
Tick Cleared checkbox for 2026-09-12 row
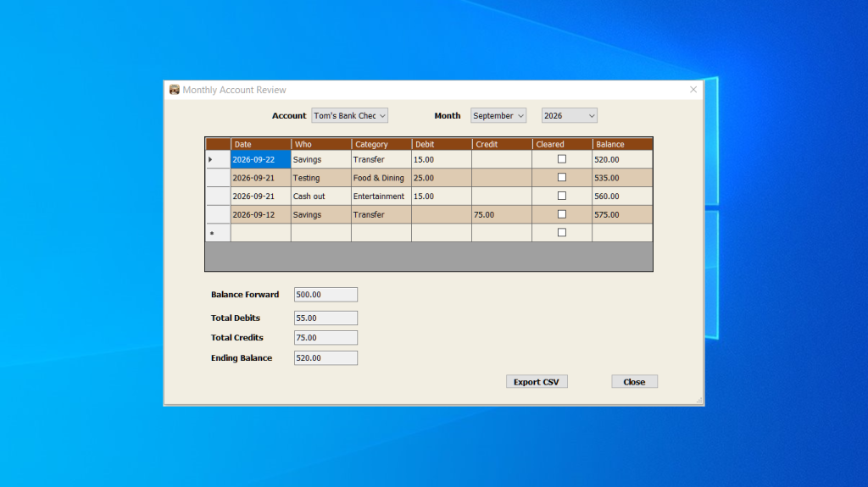562,214
